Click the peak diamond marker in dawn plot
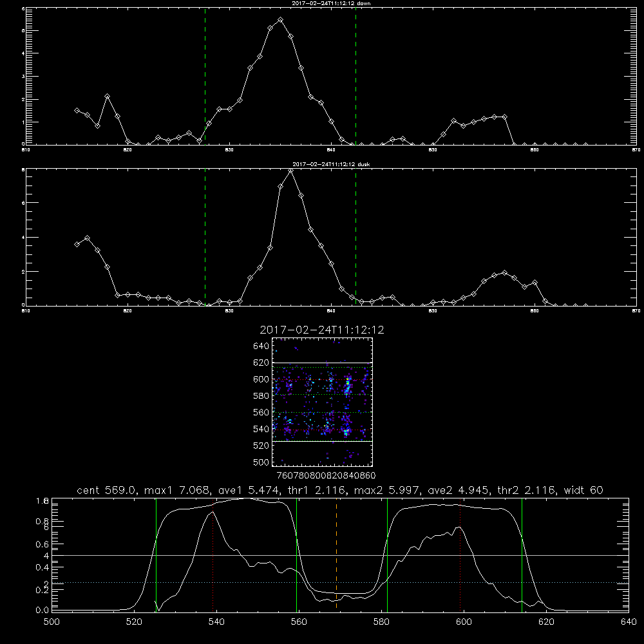The image size is (644, 644). coord(281,20)
